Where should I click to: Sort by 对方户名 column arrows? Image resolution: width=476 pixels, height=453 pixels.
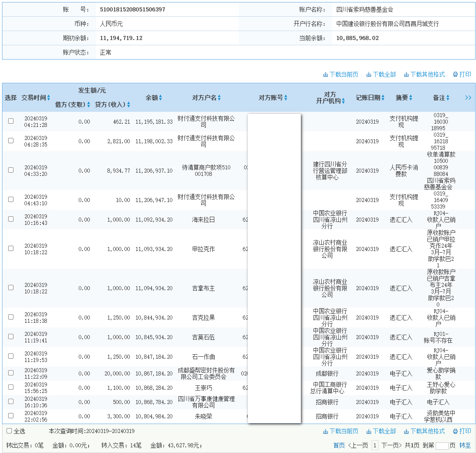(219, 98)
